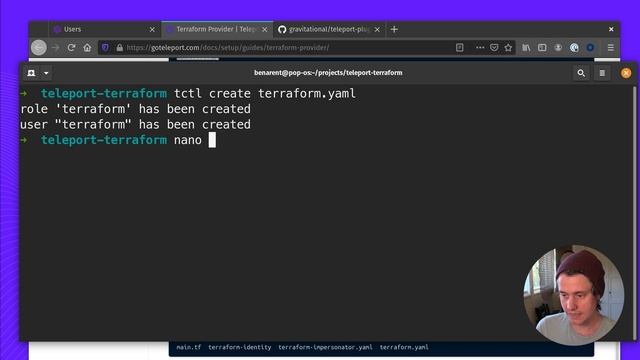Click 'tctl create terraform.yaml' command text
Viewport: 640px width, 360px height.
point(265,93)
